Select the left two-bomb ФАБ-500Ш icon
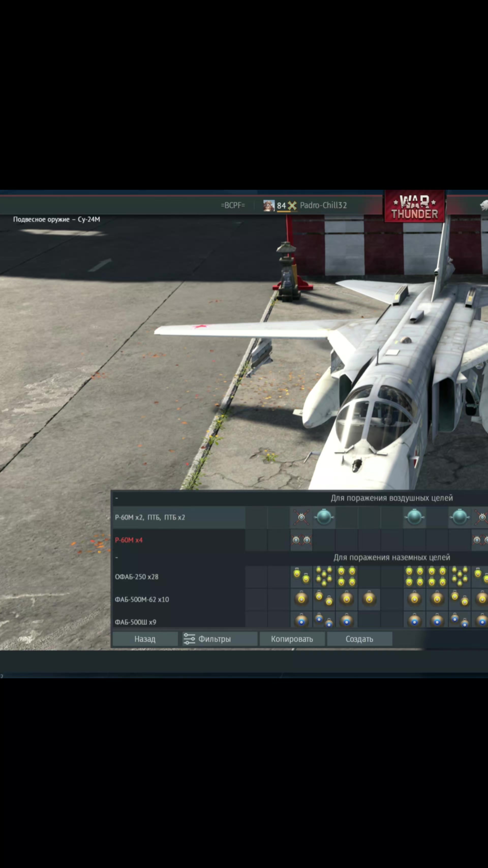The width and height of the screenshot is (488, 868). 324,620
